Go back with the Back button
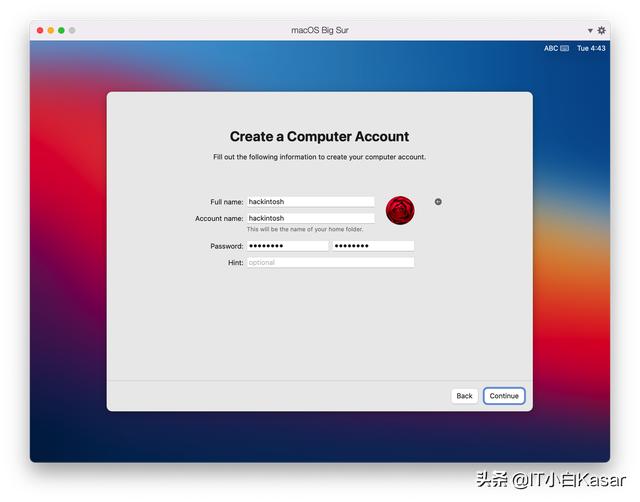 (464, 396)
